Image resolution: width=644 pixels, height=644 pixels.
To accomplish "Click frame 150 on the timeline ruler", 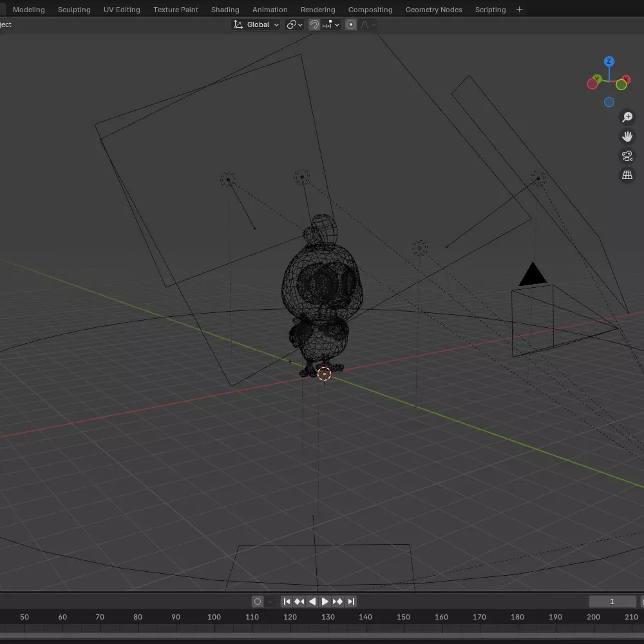I will (x=403, y=617).
